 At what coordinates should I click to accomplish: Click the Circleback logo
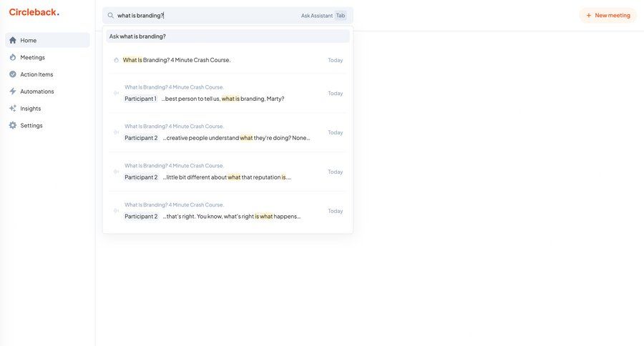(34, 12)
